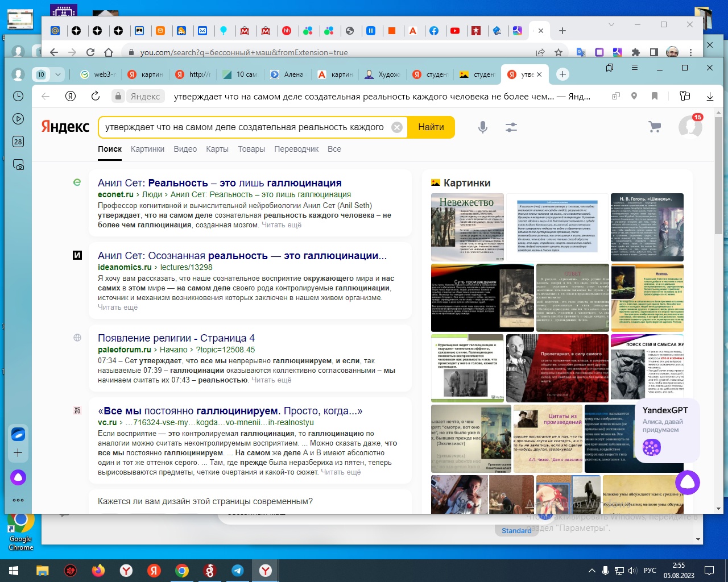Open the shopping cart icon on Yandex
The height and width of the screenshot is (582, 728).
click(x=655, y=127)
